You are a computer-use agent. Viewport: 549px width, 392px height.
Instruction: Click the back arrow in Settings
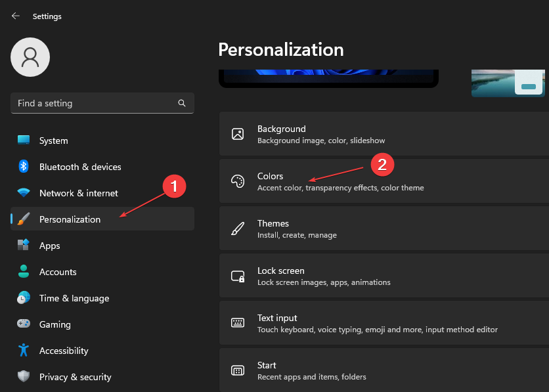tap(15, 16)
